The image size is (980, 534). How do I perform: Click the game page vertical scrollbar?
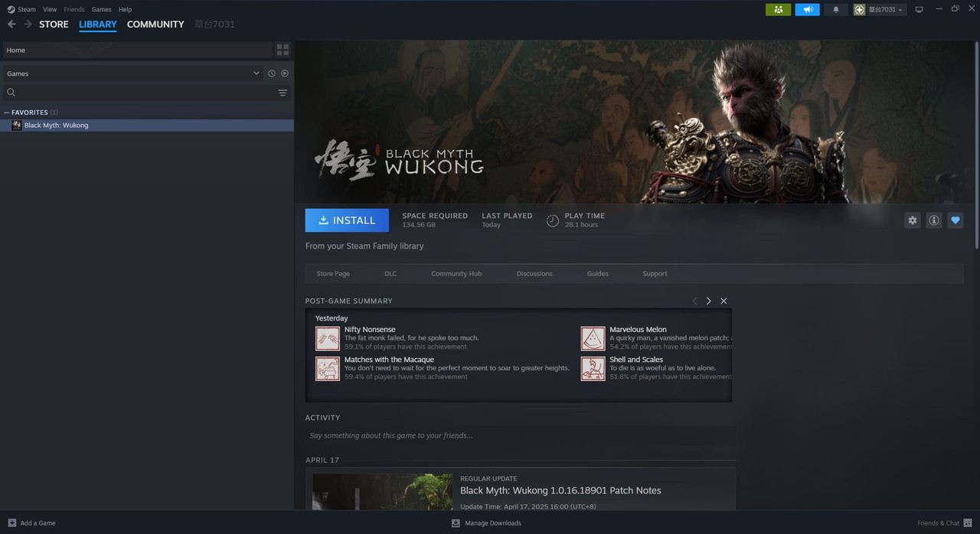pos(977,145)
